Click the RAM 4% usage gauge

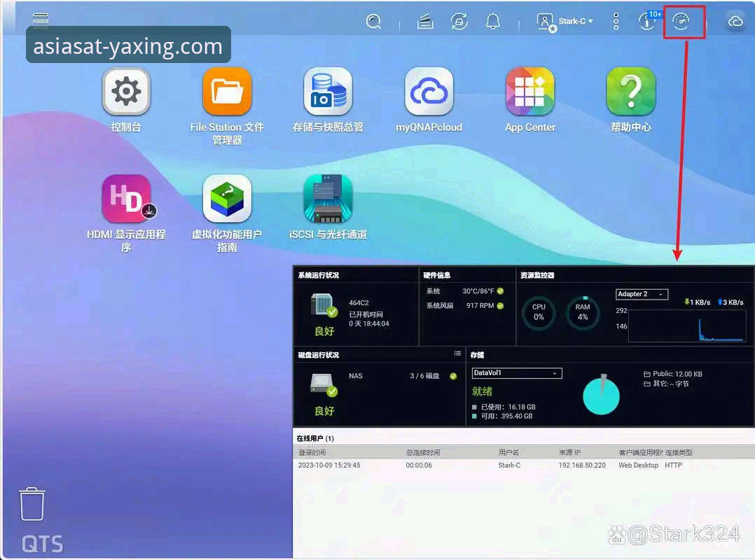point(583,312)
